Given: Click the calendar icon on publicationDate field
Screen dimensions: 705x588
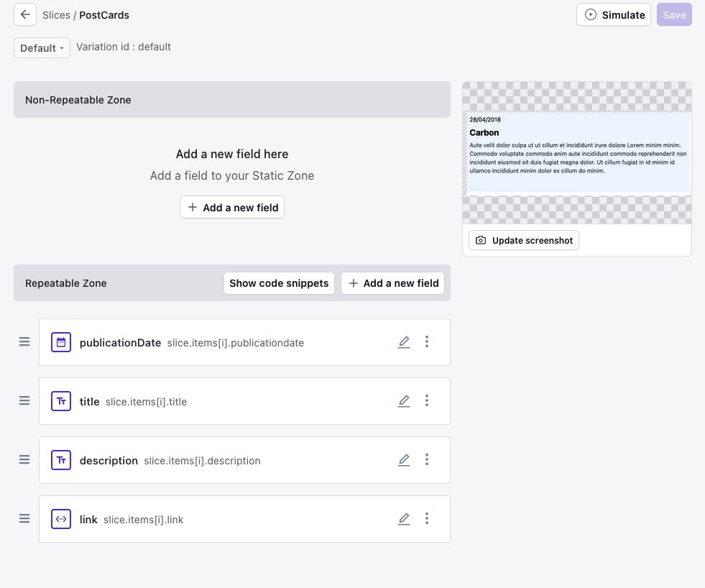Looking at the screenshot, I should 61,342.
